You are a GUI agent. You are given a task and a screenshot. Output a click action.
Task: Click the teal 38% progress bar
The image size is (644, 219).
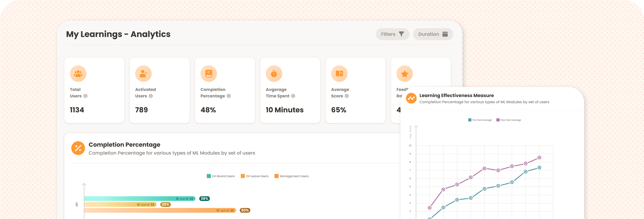[x=140, y=199]
